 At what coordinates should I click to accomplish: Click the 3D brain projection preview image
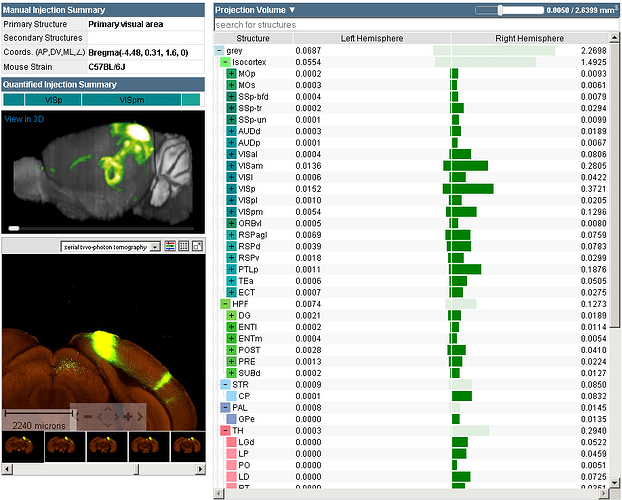[x=103, y=171]
